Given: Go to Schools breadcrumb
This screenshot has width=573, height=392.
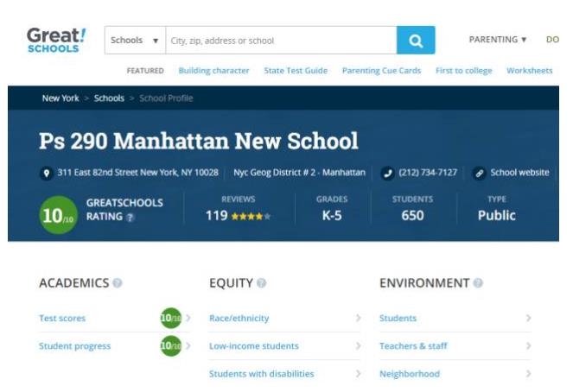Looking at the screenshot, I should [x=109, y=98].
